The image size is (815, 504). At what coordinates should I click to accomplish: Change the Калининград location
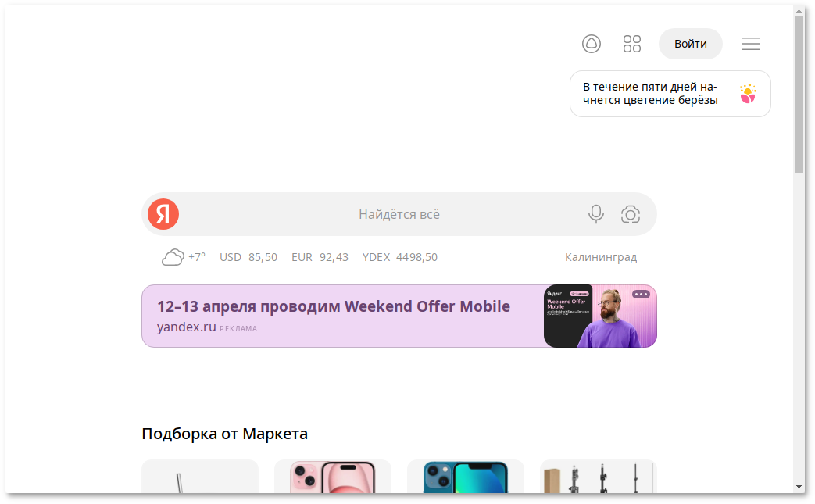pos(600,257)
